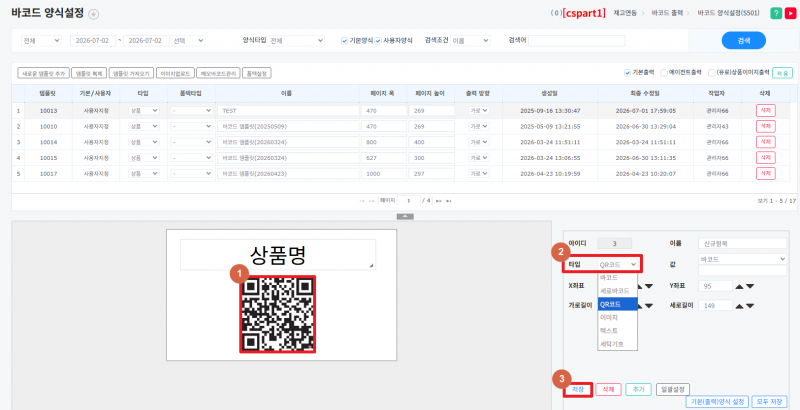
Task: Decrease 세로길이 value with the down arrow
Action: (749, 305)
